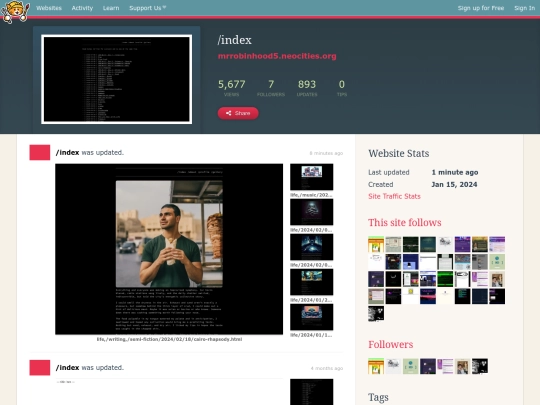Image resolution: width=540 pixels, height=405 pixels.
Task: Click the 'This site follows' heading
Action: coord(405,222)
